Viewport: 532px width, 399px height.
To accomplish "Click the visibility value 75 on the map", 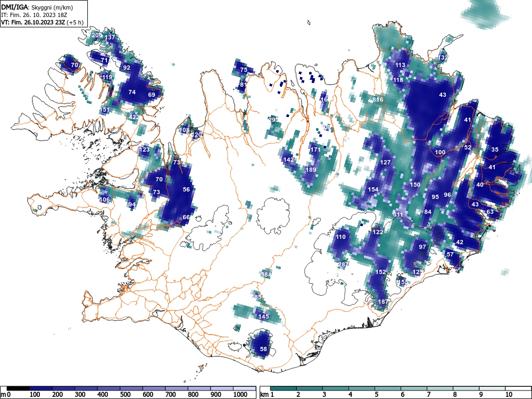I will 244,70.
